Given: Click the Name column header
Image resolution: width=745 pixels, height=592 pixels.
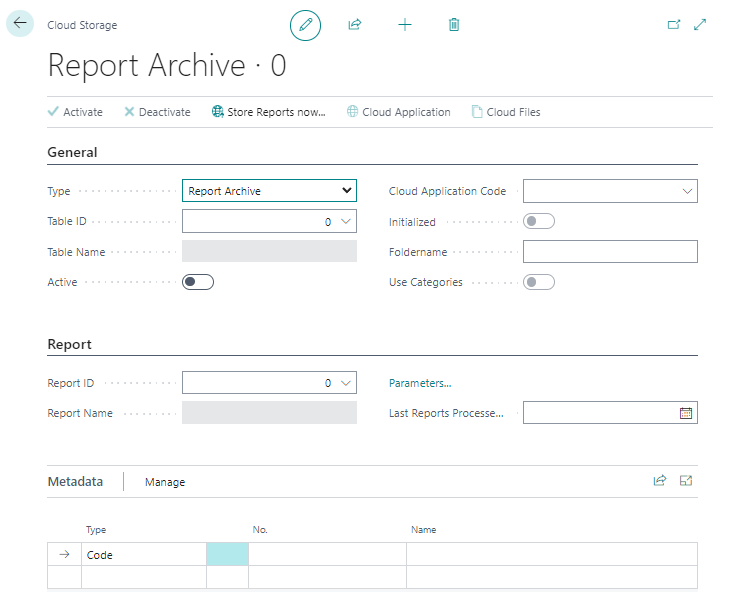Looking at the screenshot, I should click(423, 530).
